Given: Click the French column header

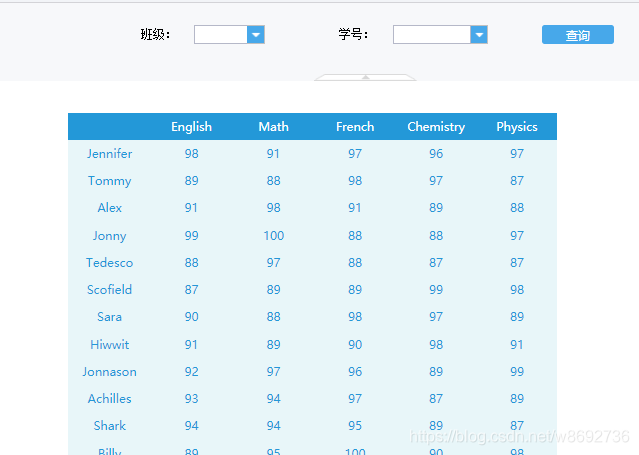Looking at the screenshot, I should (355, 127).
